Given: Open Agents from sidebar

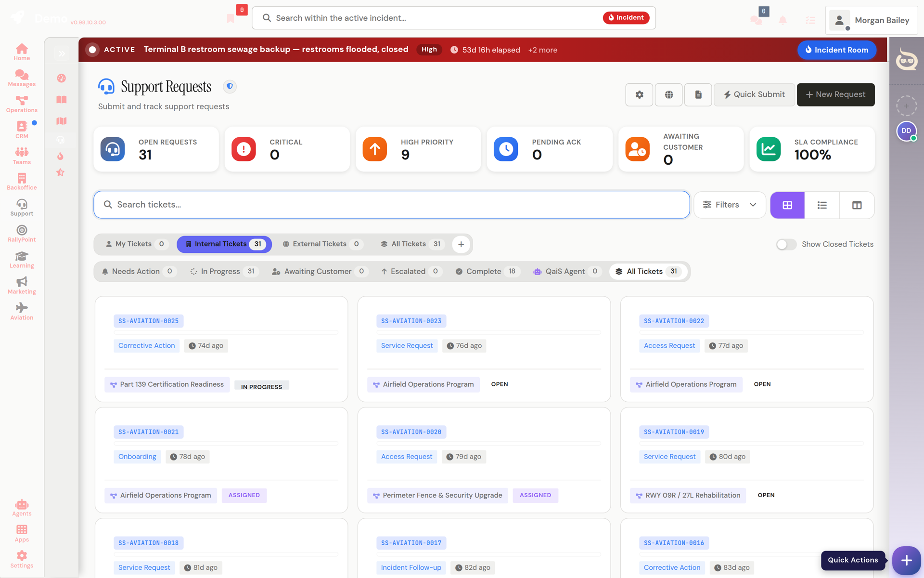Looking at the screenshot, I should pos(22,508).
